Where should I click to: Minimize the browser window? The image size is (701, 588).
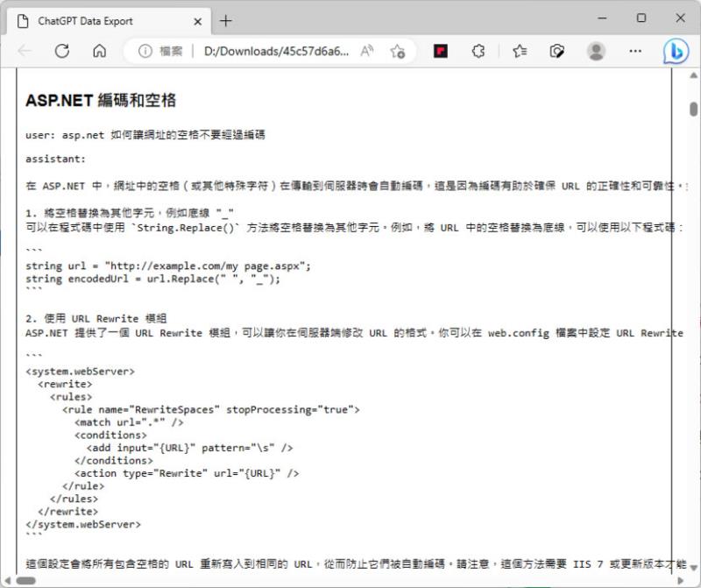602,18
